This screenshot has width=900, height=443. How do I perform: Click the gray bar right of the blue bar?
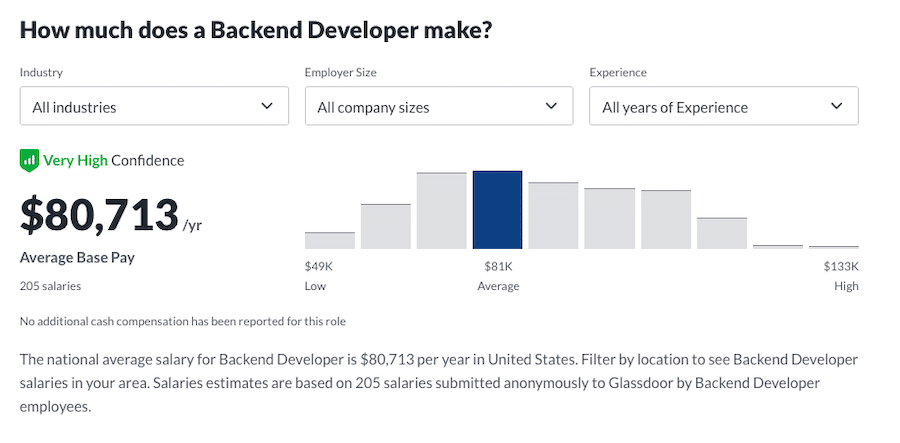[553, 215]
